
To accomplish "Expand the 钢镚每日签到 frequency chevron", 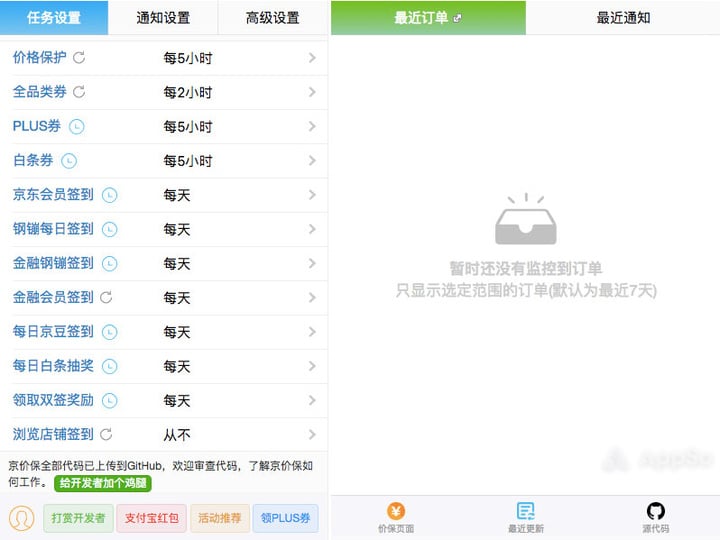I will pyautogui.click(x=312, y=229).
